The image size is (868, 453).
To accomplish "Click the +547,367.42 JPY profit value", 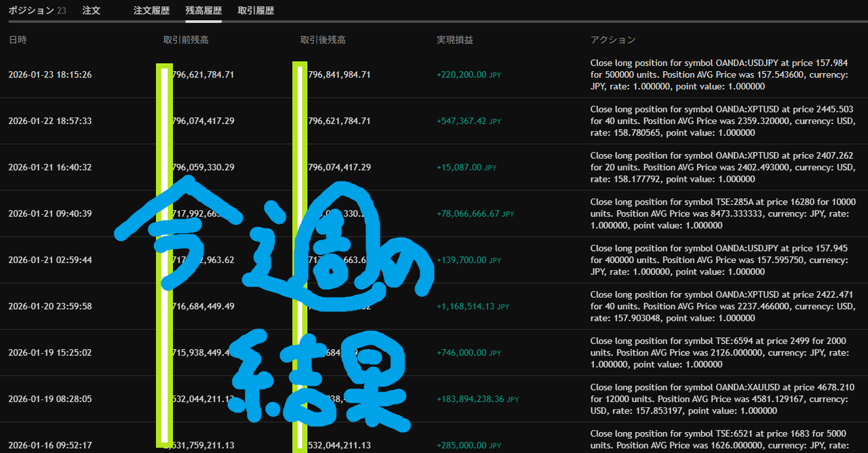I will pos(469,121).
